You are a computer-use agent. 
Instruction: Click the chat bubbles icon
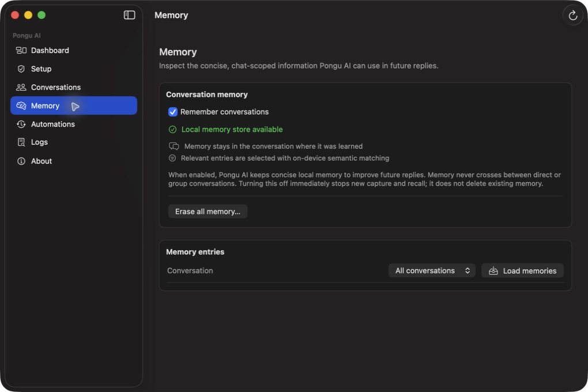tap(174, 146)
